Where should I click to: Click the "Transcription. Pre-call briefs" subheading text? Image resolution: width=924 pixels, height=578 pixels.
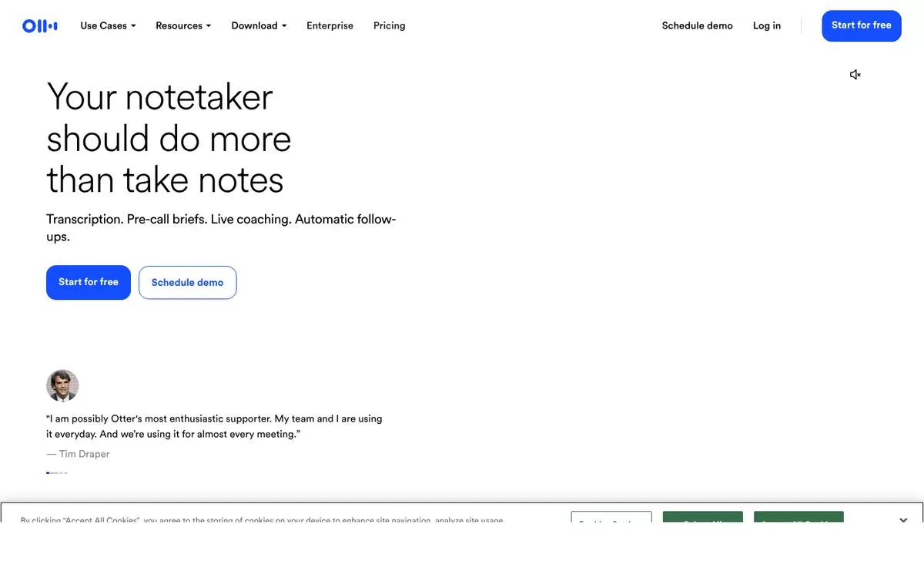pyautogui.click(x=221, y=227)
